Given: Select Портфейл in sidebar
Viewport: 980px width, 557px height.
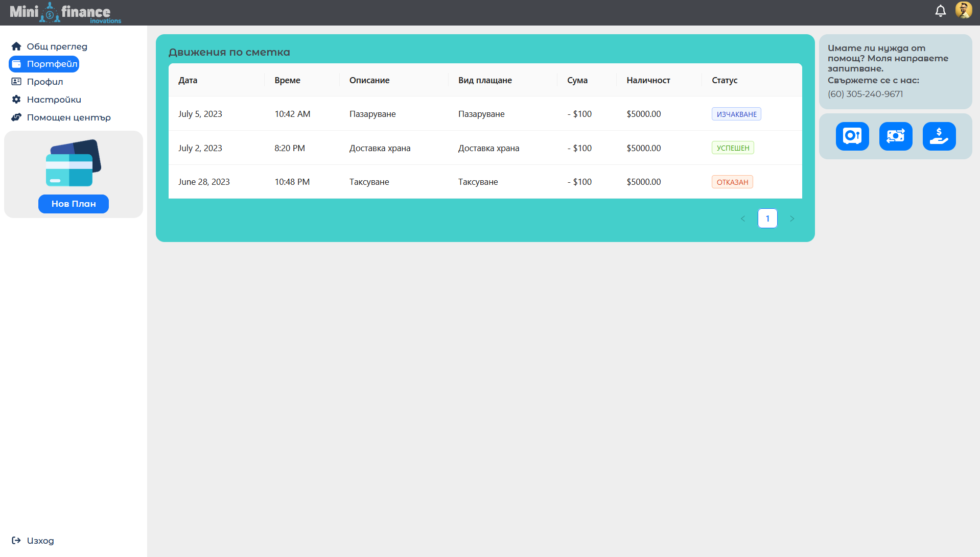Looking at the screenshot, I should click(x=44, y=64).
